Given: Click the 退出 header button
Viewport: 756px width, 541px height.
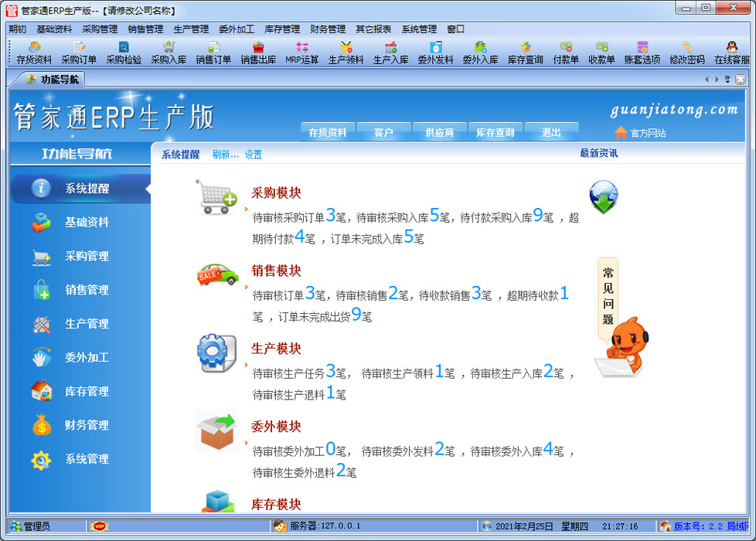Looking at the screenshot, I should pos(551,132).
